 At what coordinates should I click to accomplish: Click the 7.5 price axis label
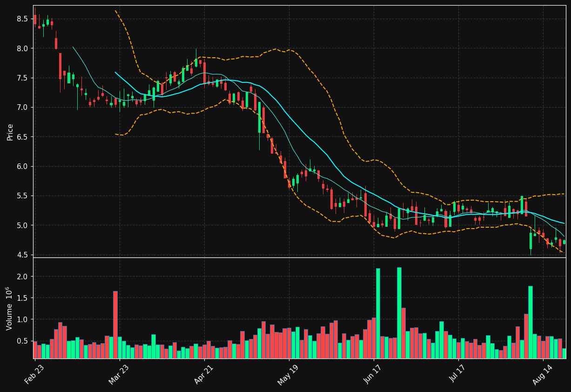[22, 78]
